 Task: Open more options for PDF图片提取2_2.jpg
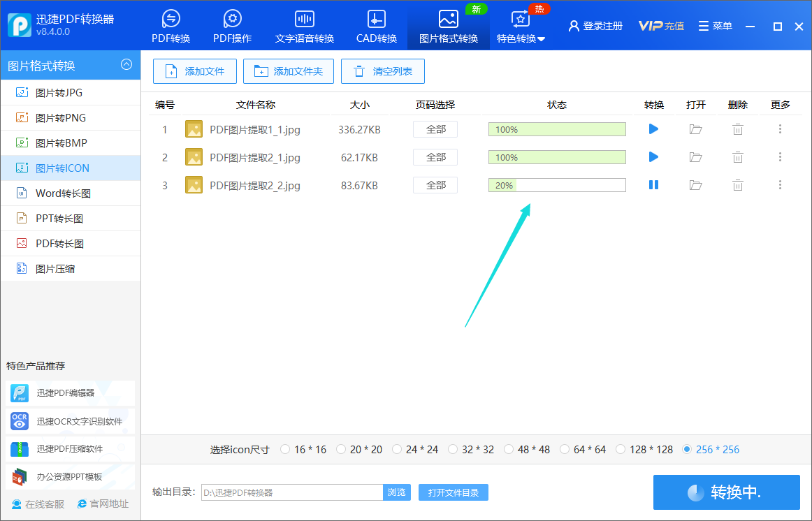(x=780, y=184)
